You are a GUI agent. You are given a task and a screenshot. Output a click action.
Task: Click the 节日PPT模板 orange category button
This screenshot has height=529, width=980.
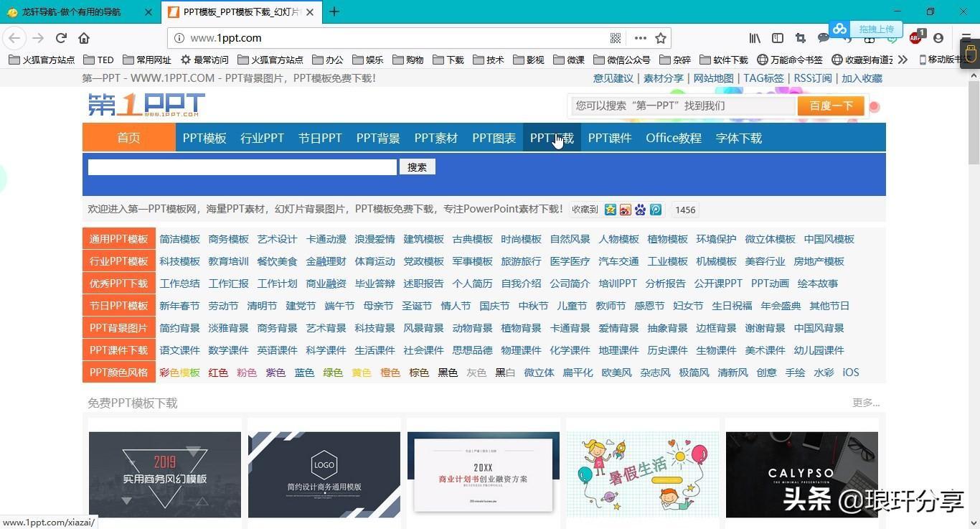point(118,306)
